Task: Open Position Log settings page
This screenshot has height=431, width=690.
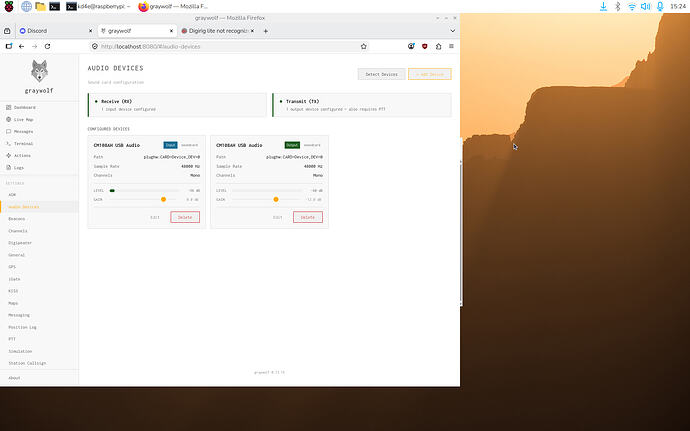Action: pos(22,327)
